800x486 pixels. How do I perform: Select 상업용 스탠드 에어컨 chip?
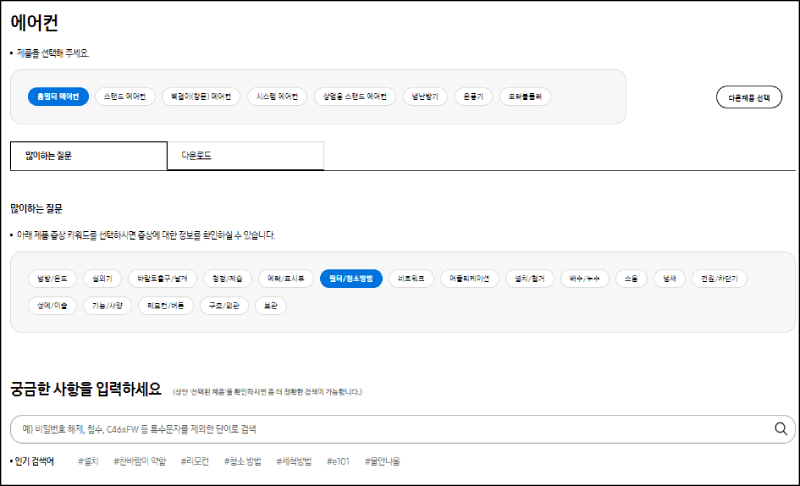[355, 96]
